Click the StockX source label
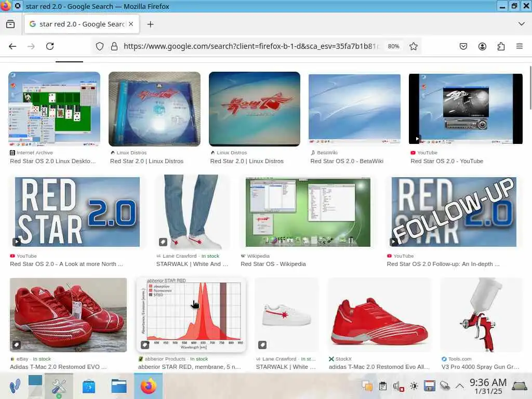This screenshot has width=532, height=399. 343,358
